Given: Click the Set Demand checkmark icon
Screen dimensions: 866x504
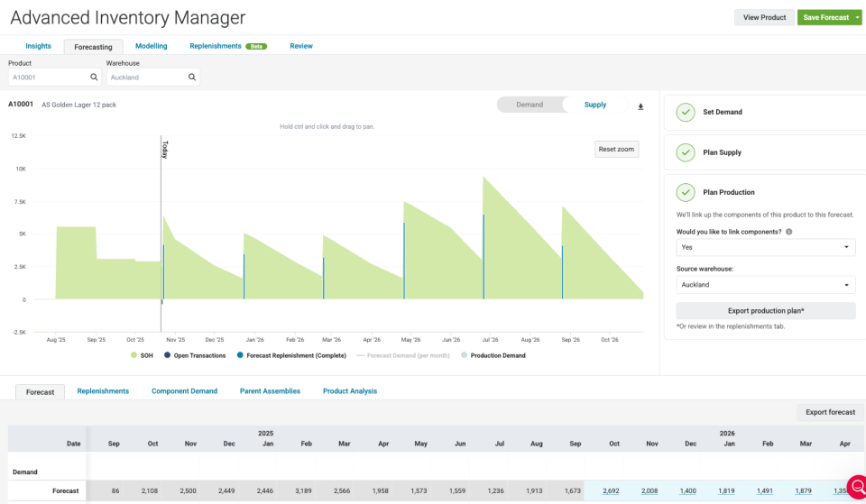Looking at the screenshot, I should (686, 113).
